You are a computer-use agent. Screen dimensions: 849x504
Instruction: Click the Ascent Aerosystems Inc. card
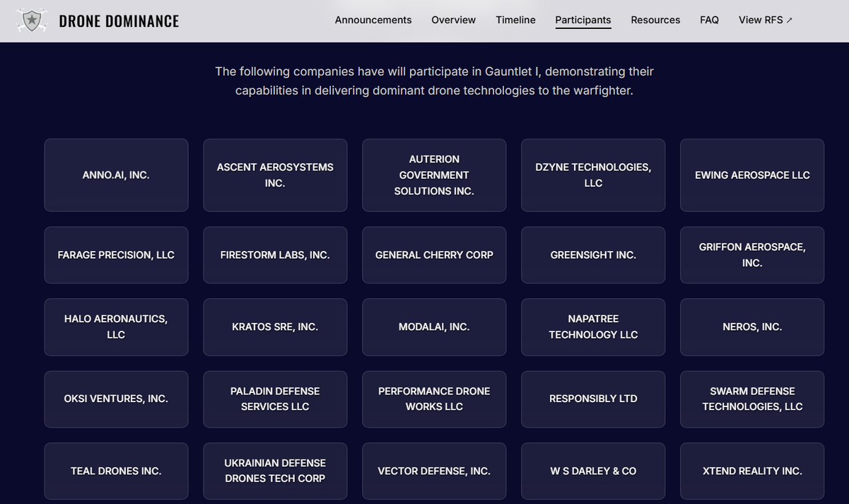point(275,175)
